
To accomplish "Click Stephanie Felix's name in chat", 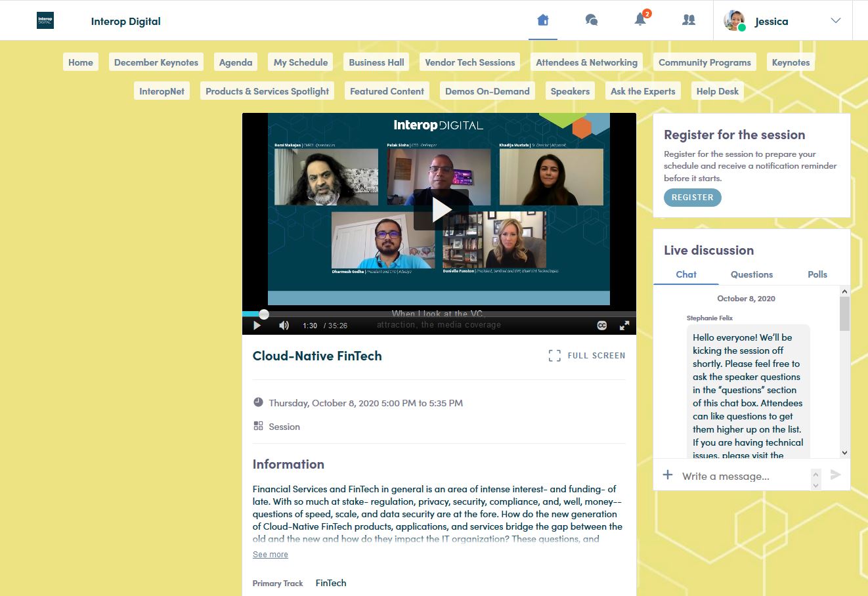I will point(710,318).
